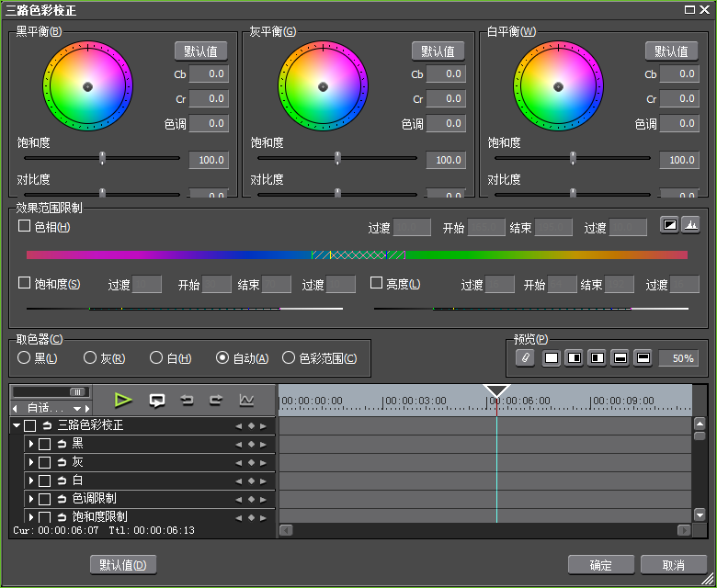Image resolution: width=717 pixels, height=588 pixels.
Task: Collapse the 三路色彩校正 tree node
Action: pos(17,425)
